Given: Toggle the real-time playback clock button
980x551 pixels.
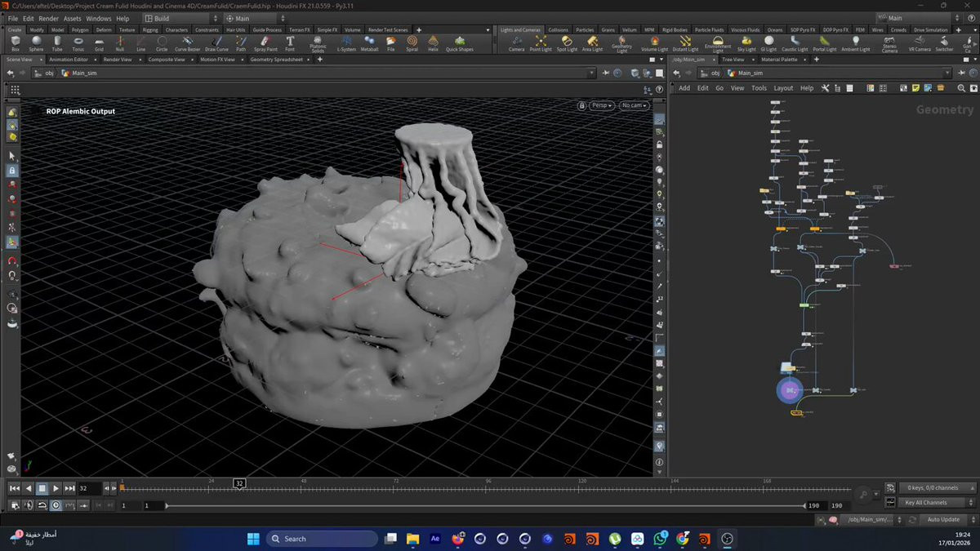Looking at the screenshot, I should [x=56, y=505].
